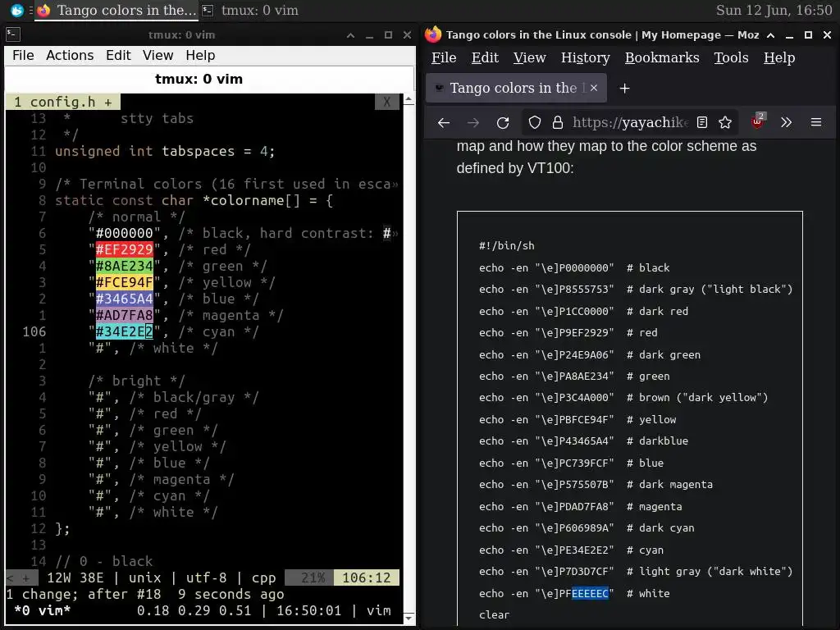
Task: Click terminal scrollbar down arrow
Action: (409, 619)
